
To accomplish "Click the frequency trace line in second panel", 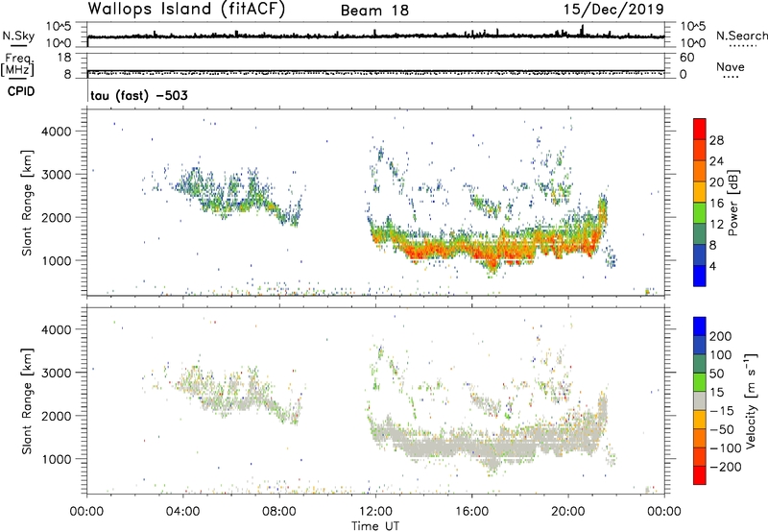I will pyautogui.click(x=375, y=70).
